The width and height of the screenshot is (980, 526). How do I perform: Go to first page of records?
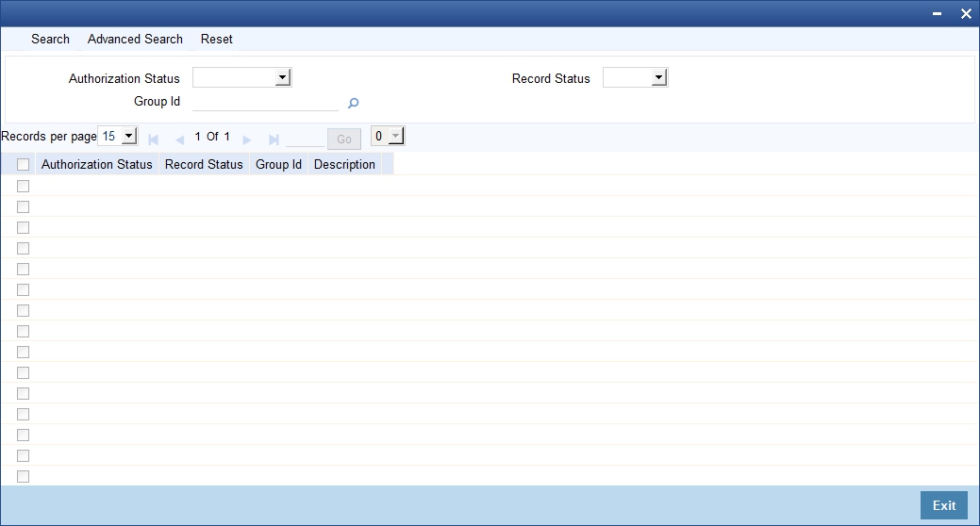tap(153, 140)
